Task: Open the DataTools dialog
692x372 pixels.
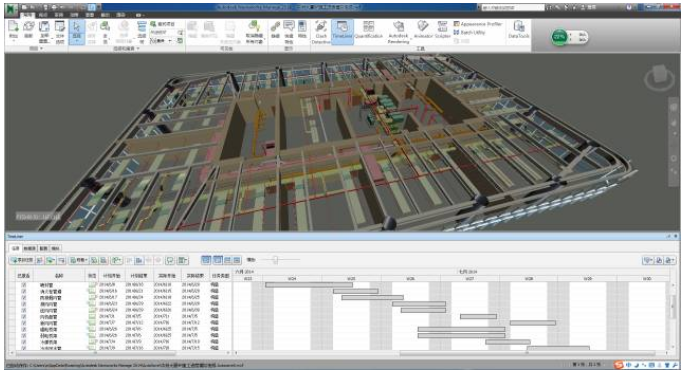Action: 519,30
